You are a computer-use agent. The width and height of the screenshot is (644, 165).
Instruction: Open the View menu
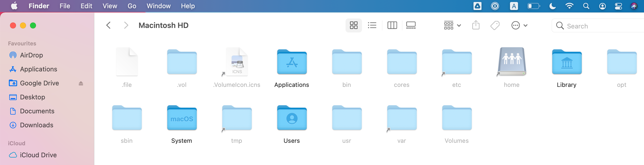(x=110, y=6)
